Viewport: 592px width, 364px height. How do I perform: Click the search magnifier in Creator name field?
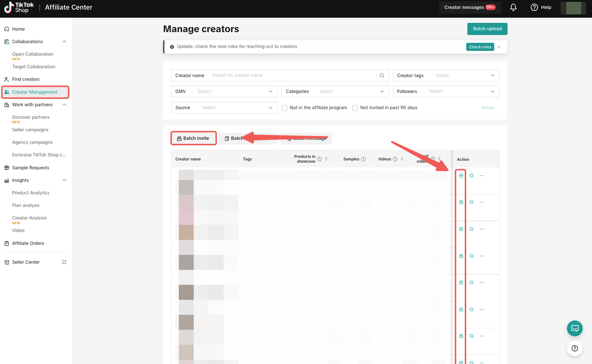(x=382, y=75)
